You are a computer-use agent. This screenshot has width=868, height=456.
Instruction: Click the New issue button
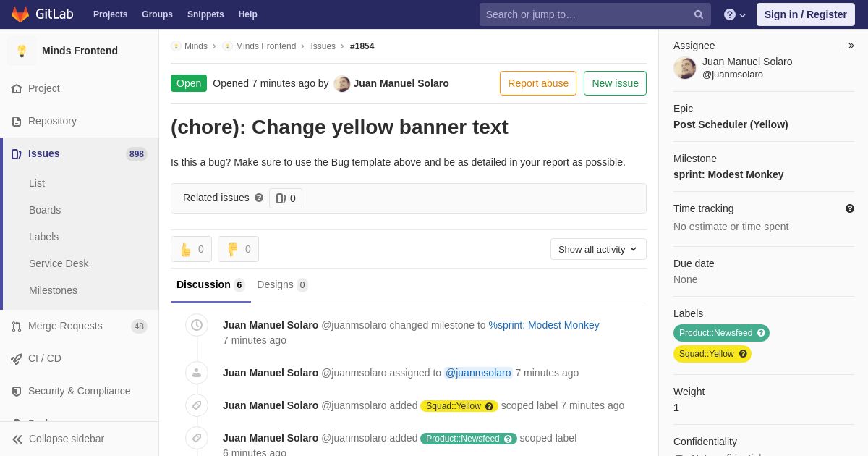[x=615, y=83]
